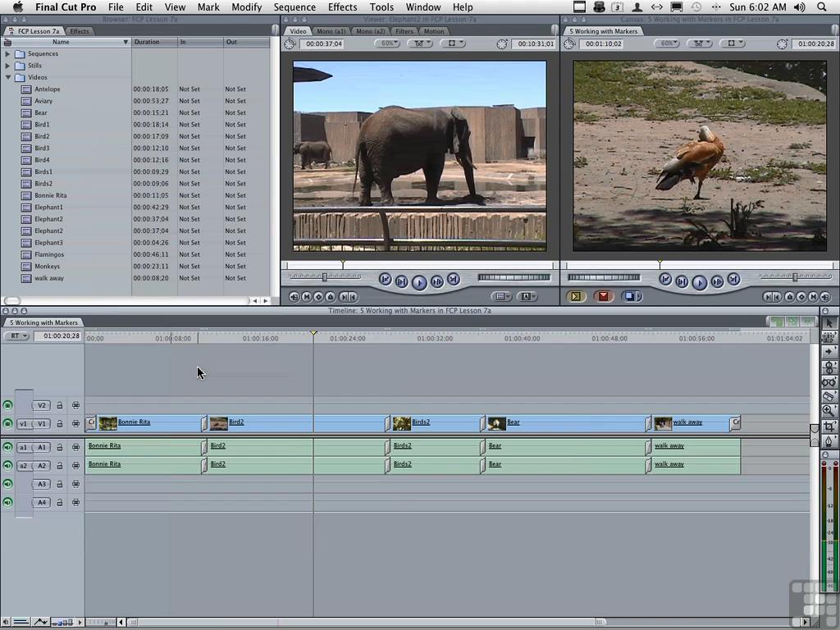Viewport: 840px width, 630px height.
Task: Lock audio track A1
Action: [60, 447]
